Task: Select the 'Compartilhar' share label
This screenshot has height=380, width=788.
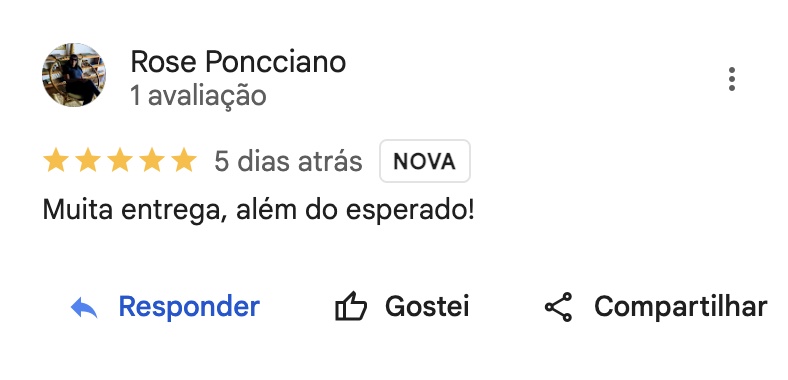Action: pos(680,306)
